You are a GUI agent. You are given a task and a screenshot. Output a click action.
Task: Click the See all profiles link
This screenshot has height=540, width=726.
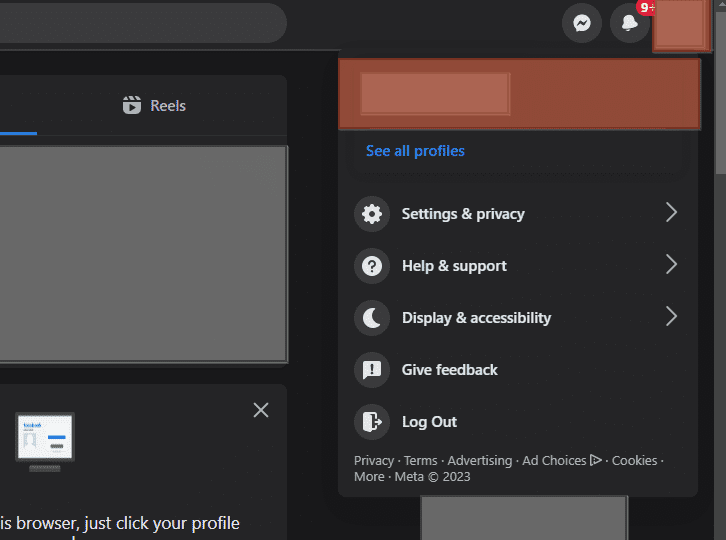tap(415, 151)
